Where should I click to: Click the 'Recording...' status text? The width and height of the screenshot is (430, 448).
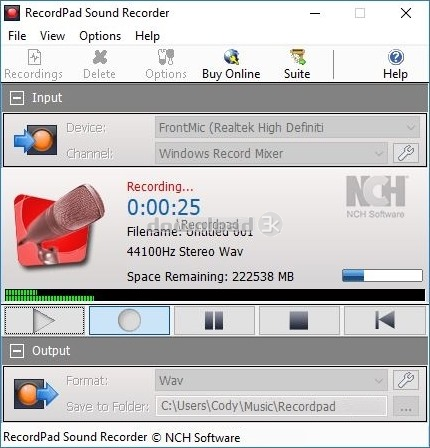point(160,186)
